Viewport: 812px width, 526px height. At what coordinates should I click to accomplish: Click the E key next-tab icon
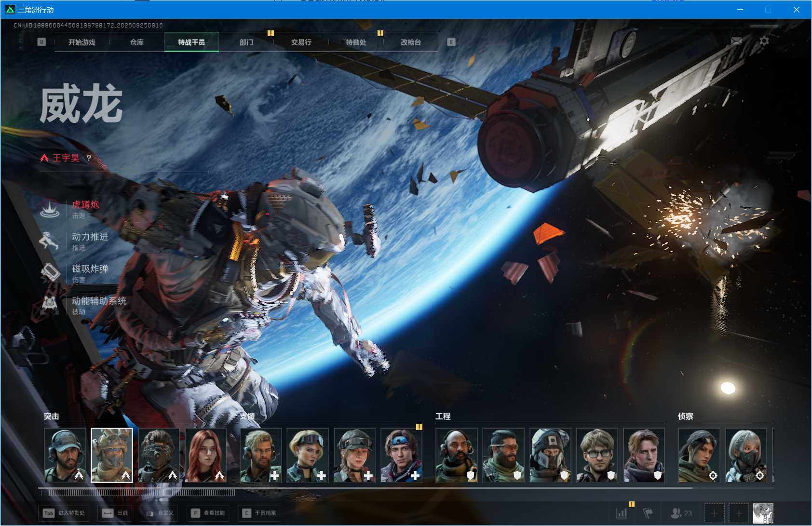tap(451, 42)
